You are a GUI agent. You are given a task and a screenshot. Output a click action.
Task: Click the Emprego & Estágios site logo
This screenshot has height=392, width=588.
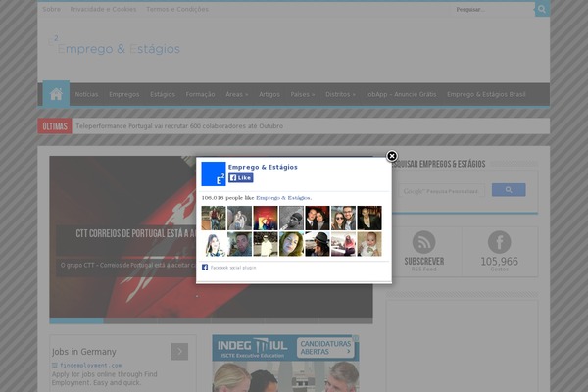115,46
